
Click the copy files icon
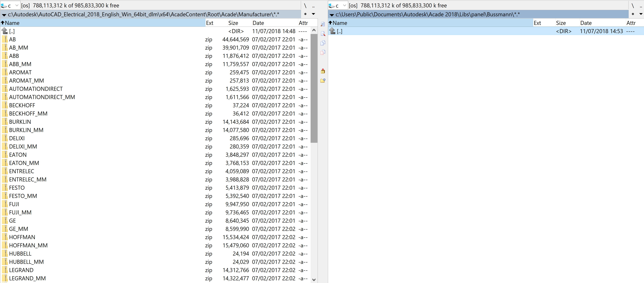[323, 43]
